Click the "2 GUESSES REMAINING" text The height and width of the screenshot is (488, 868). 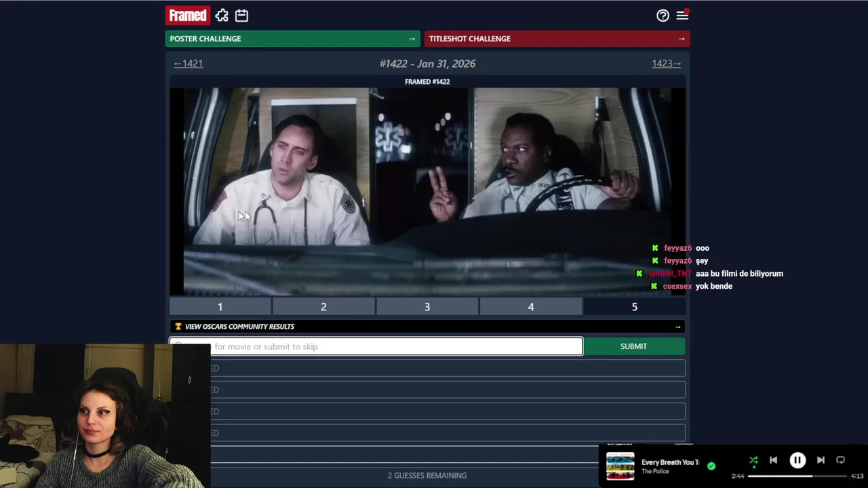point(427,476)
